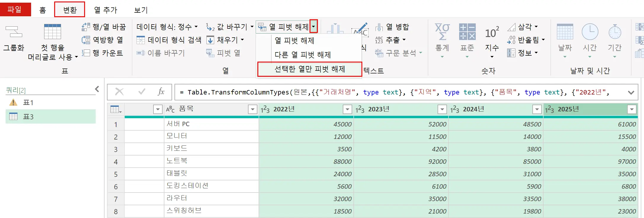Open filter dropdown of 2023년 column
The width and height of the screenshot is (644, 218).
[442, 109]
